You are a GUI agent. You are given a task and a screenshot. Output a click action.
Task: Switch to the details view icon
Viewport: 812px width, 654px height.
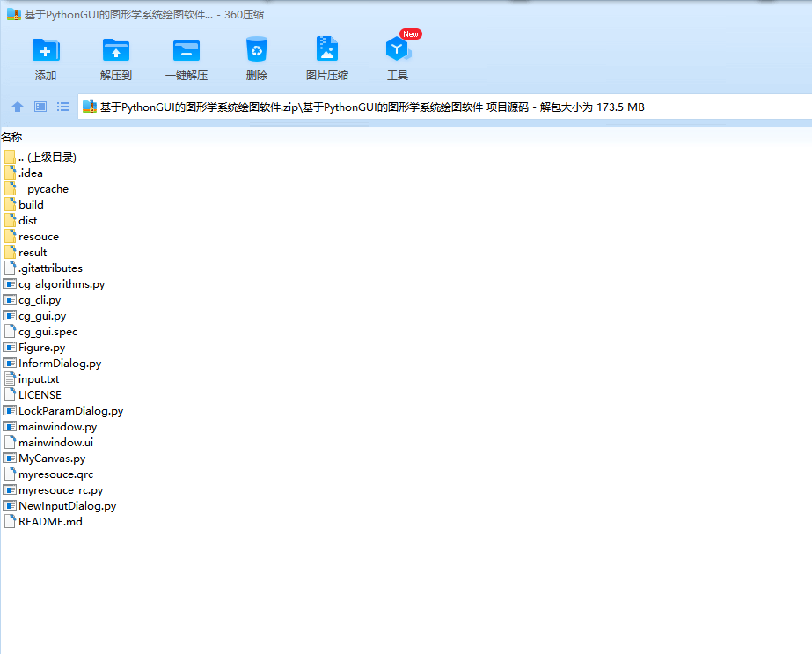tap(40, 107)
